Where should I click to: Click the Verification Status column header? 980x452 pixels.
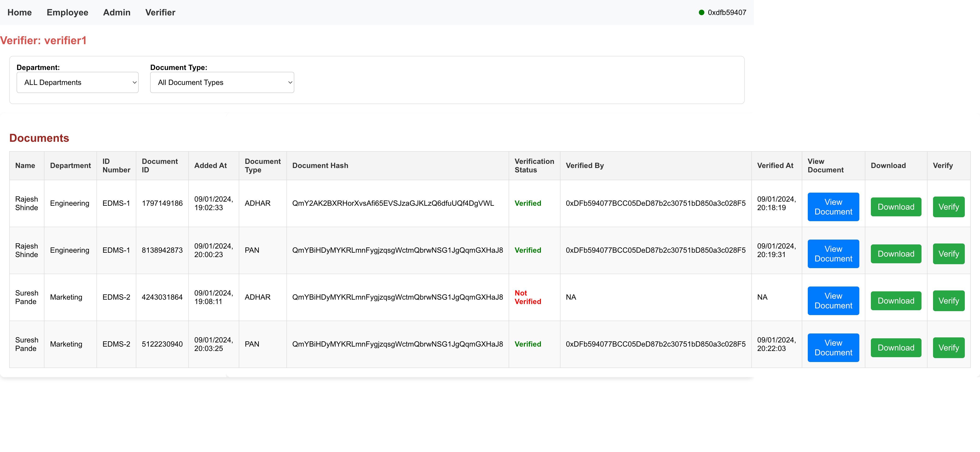point(534,166)
